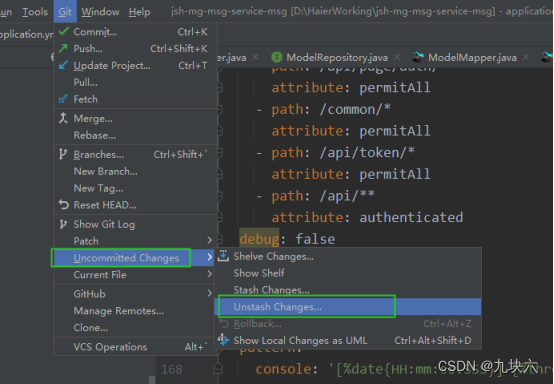Select Pull... menu item
The image size is (554, 384).
coord(136,82)
